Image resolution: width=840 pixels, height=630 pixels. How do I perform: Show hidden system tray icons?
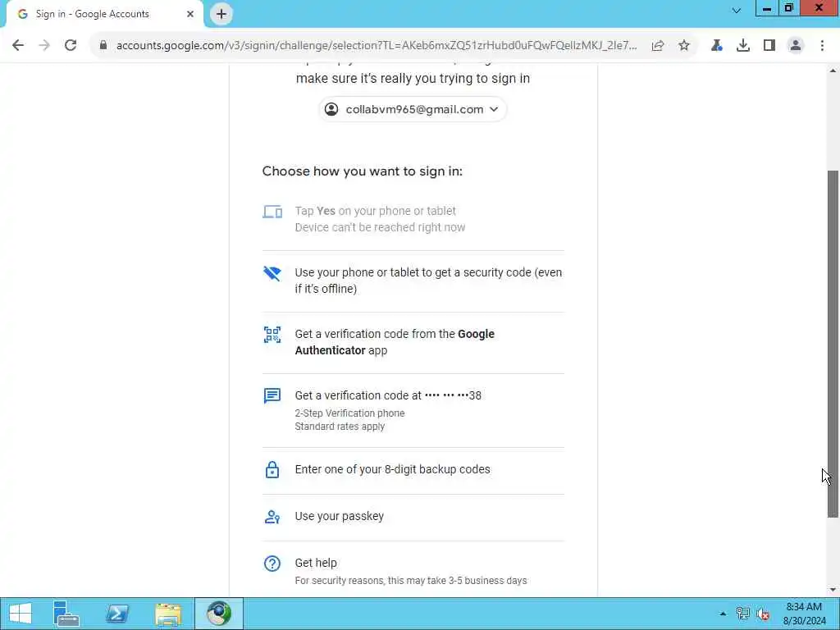[723, 614]
